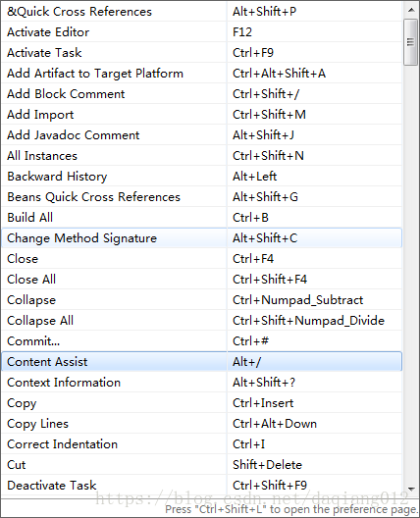Select the Copy command row

(x=201, y=403)
